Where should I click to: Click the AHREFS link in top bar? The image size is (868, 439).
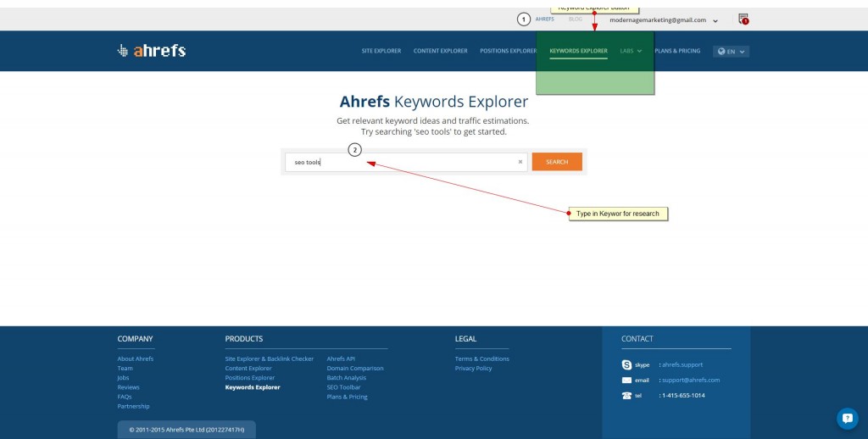tap(545, 19)
